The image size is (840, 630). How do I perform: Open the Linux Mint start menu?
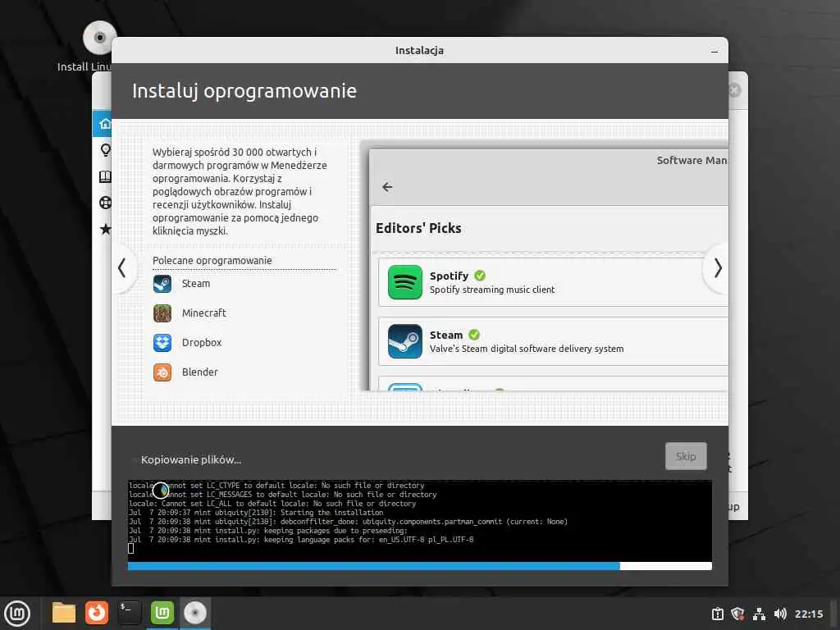pyautogui.click(x=17, y=613)
